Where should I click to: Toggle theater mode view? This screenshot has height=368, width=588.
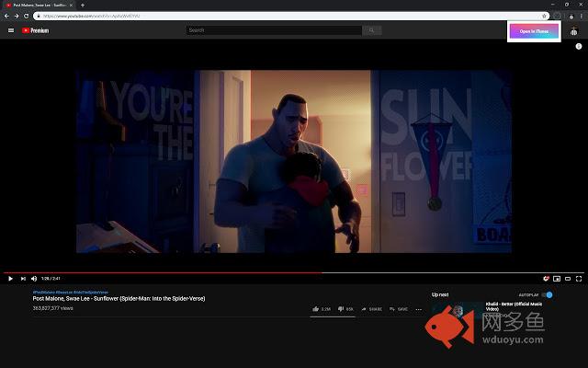pos(568,279)
